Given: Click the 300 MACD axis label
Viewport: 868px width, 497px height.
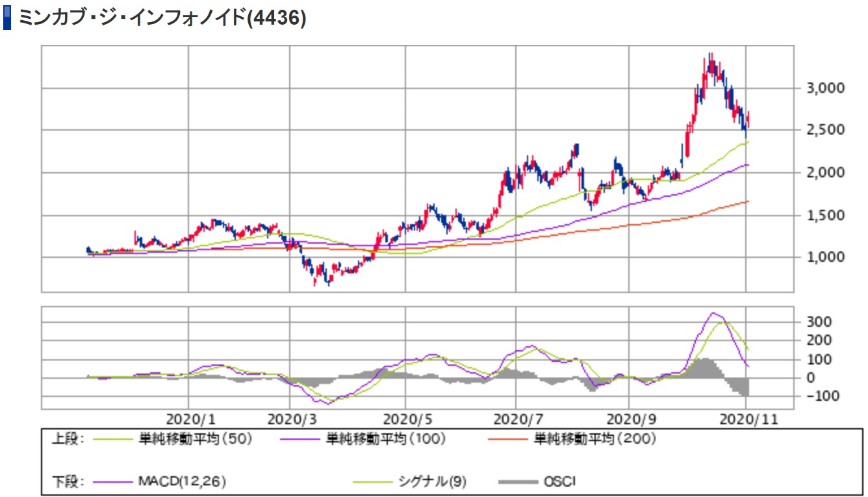Looking at the screenshot, I should (x=820, y=322).
